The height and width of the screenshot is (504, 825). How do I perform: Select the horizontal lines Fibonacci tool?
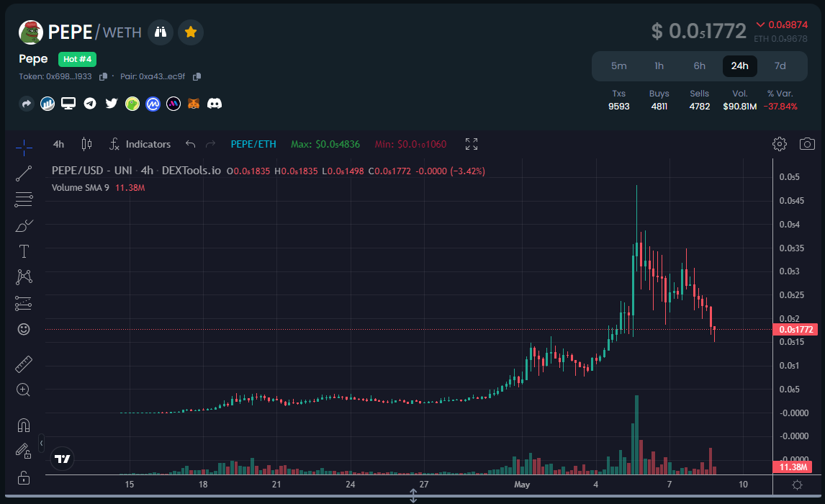click(24, 199)
